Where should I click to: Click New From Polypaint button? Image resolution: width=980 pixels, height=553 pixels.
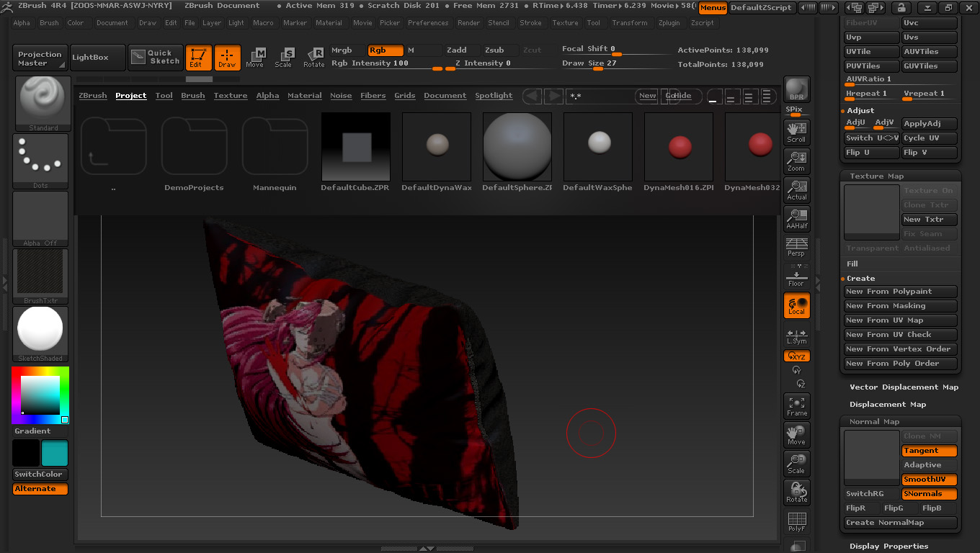point(901,292)
